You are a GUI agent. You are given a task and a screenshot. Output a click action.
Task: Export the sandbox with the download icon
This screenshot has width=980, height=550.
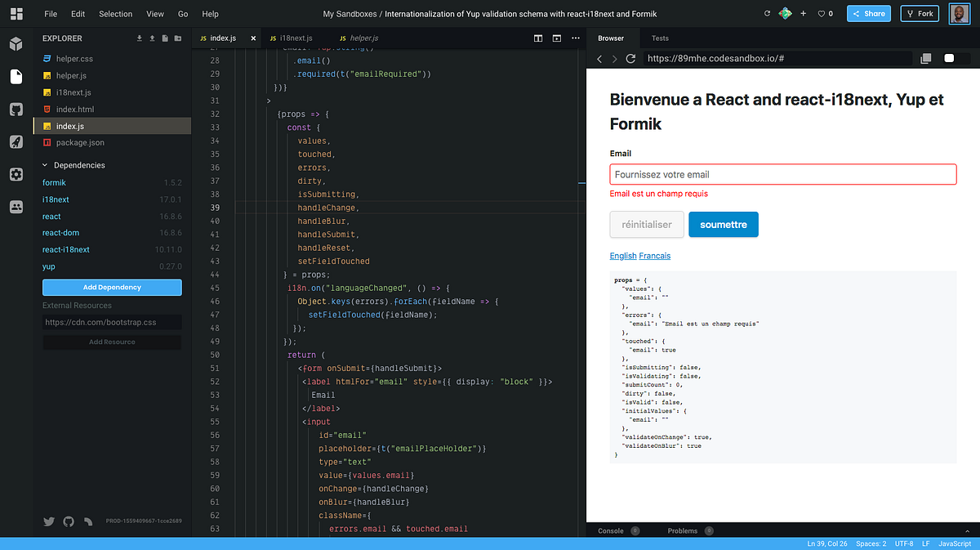coord(139,38)
